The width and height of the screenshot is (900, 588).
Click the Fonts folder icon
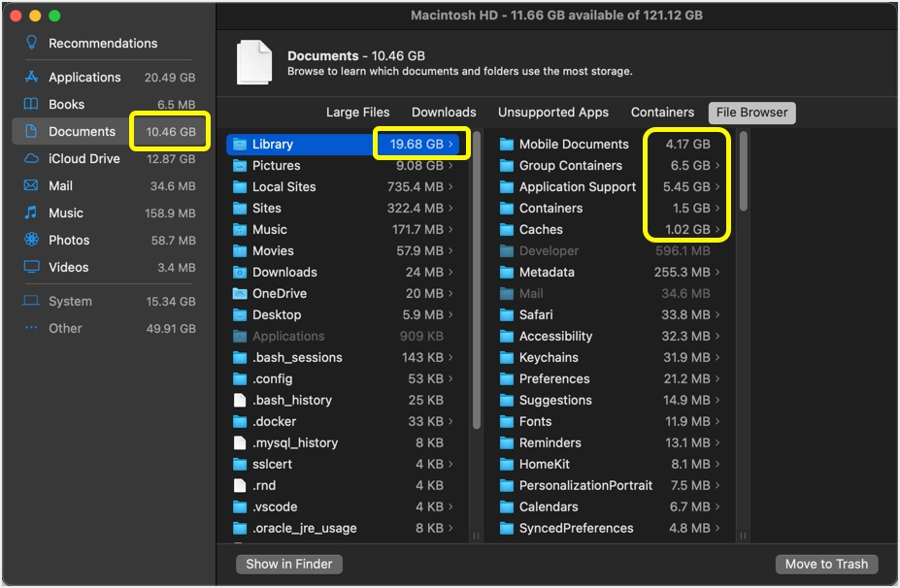[x=506, y=421]
